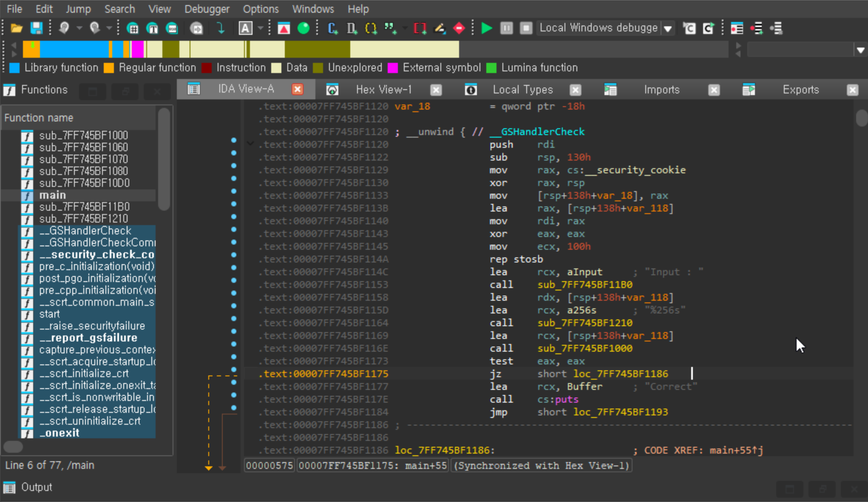Collapse the function chevron at push rdi

[x=250, y=144]
